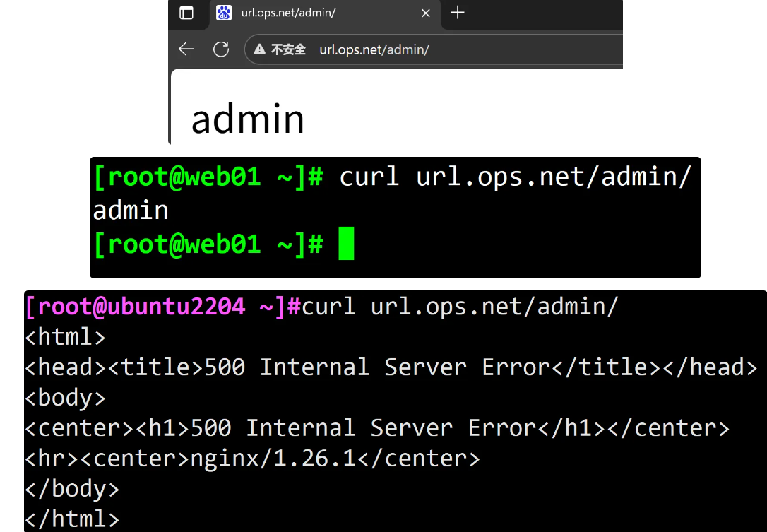Click the closing </html> tag line

[72, 519]
